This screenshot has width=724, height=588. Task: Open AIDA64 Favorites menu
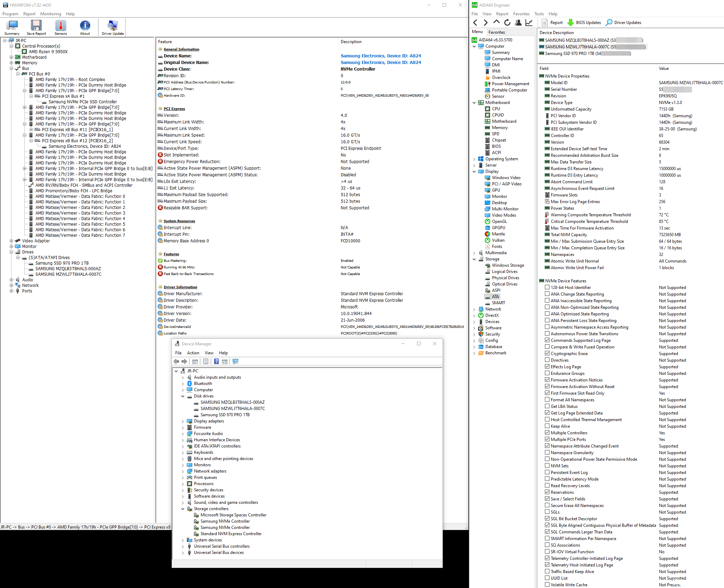pos(521,14)
